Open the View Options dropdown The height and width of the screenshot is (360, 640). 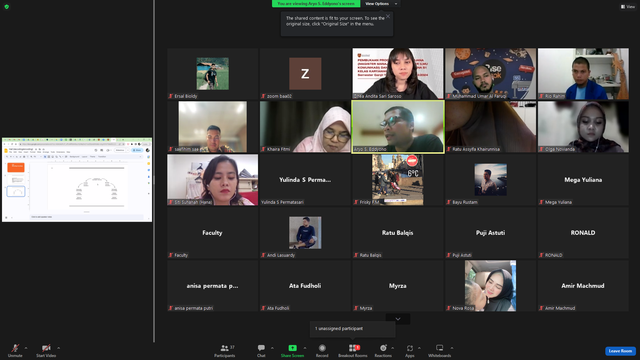[380, 4]
